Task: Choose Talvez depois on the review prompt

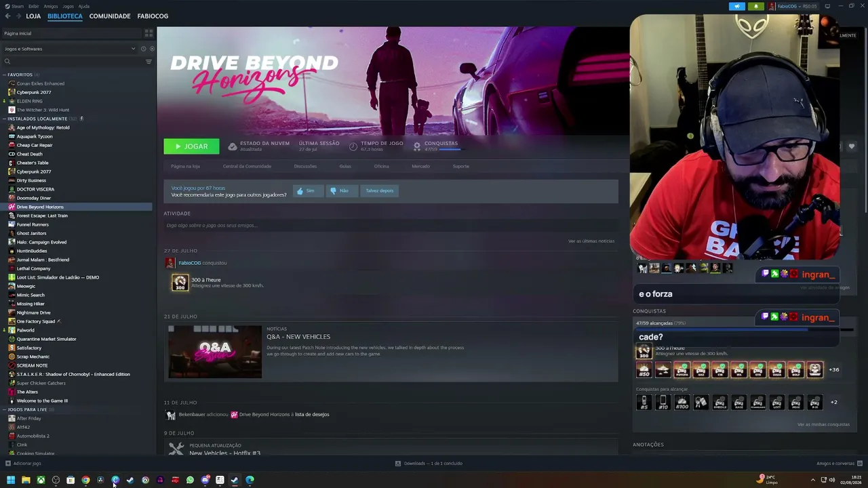Action: 379,190
